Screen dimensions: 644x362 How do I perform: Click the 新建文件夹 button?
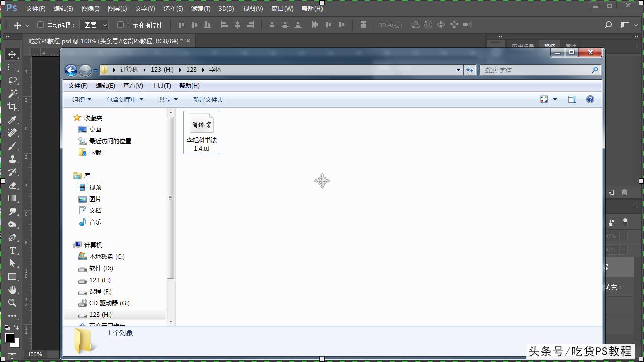(x=208, y=99)
